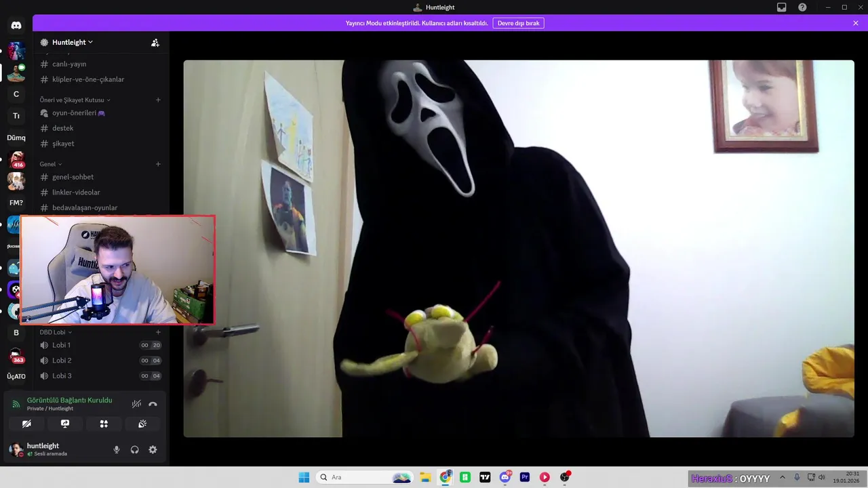Open the activities launcher button

click(x=104, y=424)
